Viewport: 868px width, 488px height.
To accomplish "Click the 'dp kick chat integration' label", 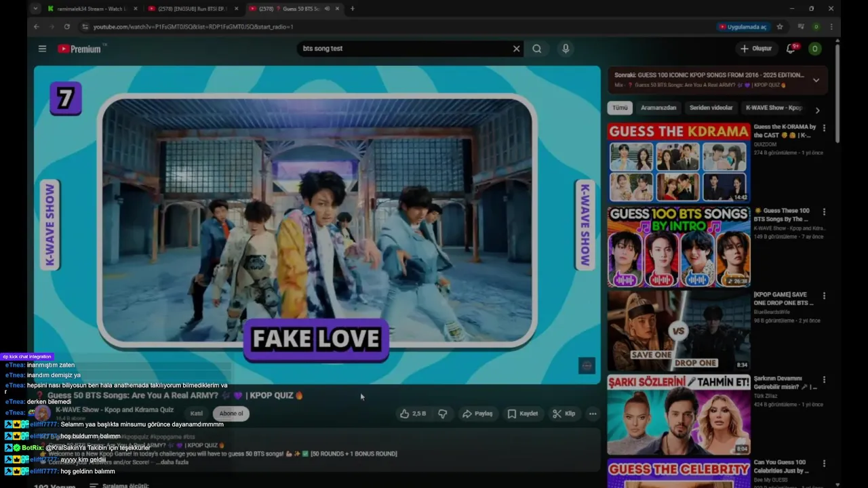I will (x=26, y=357).
